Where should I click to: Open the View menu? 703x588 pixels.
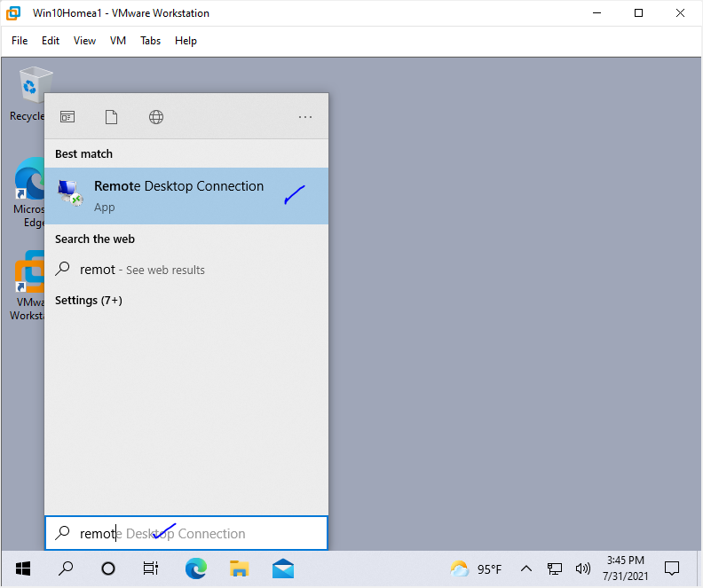coord(84,41)
